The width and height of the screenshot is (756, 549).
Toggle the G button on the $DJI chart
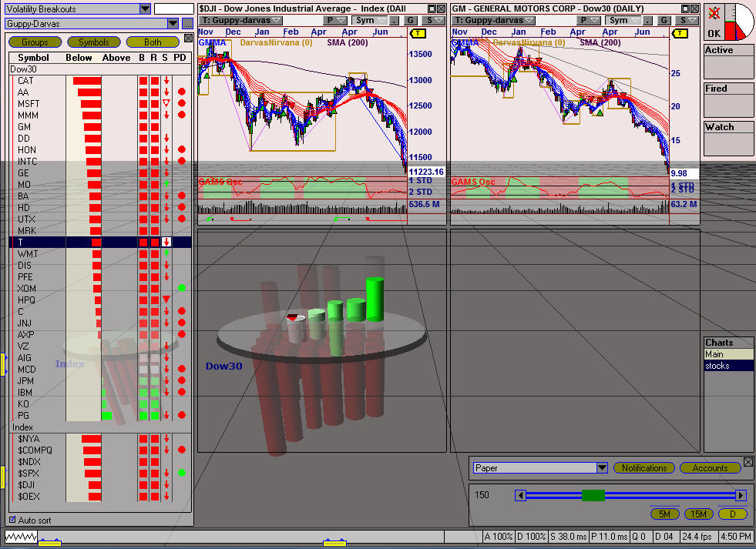410,20
